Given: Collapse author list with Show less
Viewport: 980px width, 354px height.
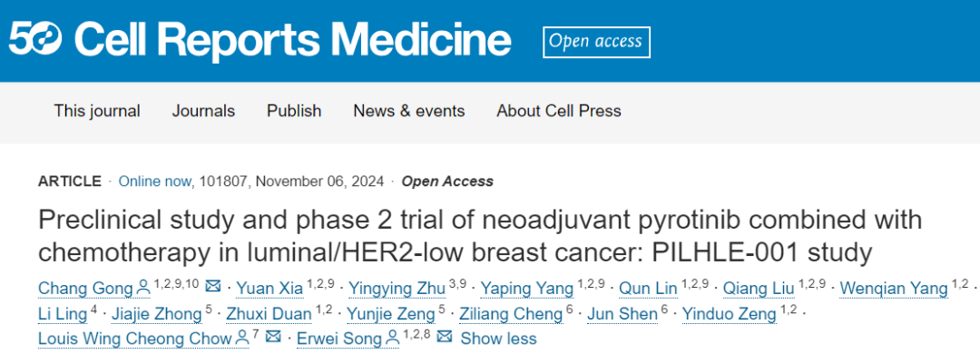Looking at the screenshot, I should 498,339.
